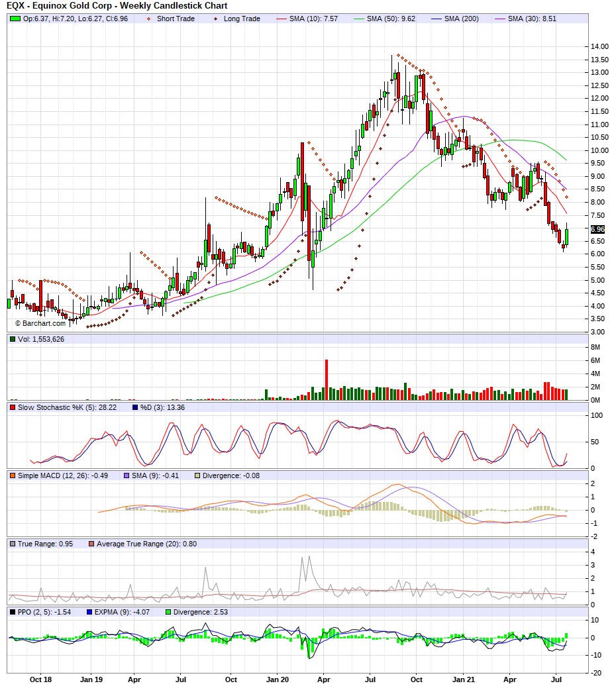616x700 pixels.
Task: Click the Slow Stochastic %K red square
Action: (x=13, y=407)
